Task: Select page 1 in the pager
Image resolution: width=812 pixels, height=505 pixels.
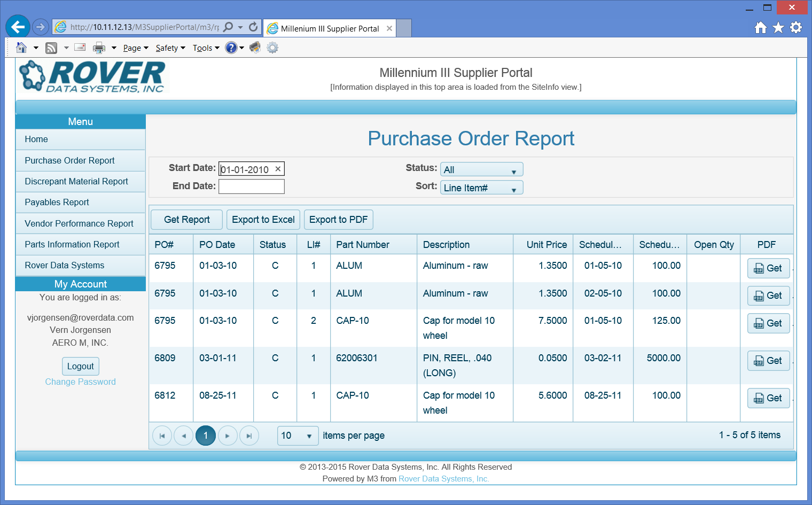Action: click(x=206, y=436)
